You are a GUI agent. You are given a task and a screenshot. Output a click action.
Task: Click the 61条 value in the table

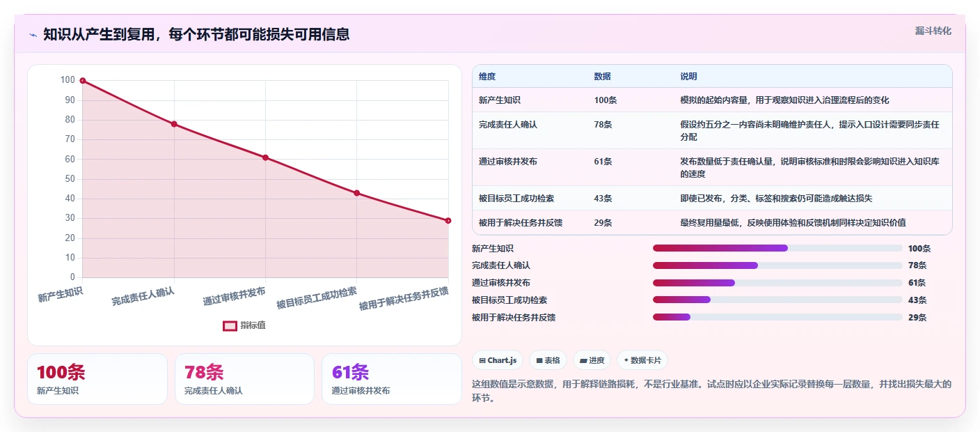603,162
